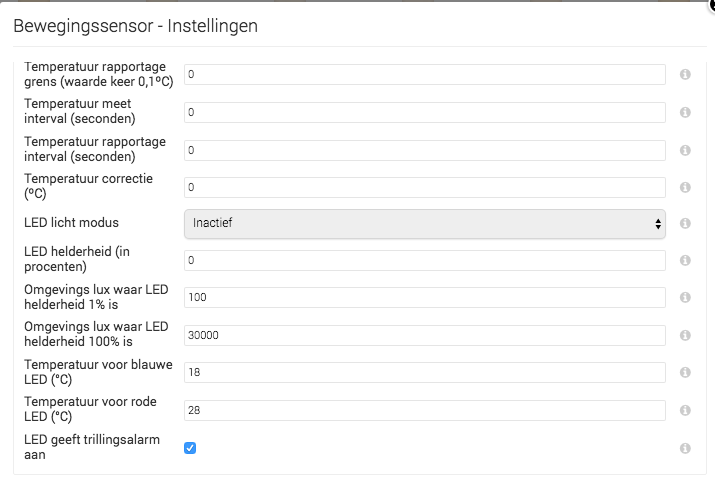This screenshot has height=482, width=715.
Task: Select the Temperatuur voor rode LED field
Action: coord(424,411)
